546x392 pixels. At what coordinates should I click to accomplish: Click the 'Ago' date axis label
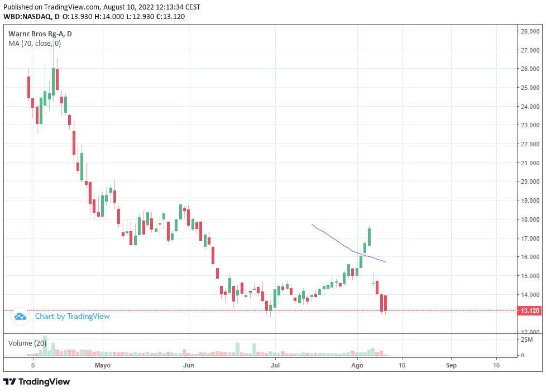tap(357, 365)
